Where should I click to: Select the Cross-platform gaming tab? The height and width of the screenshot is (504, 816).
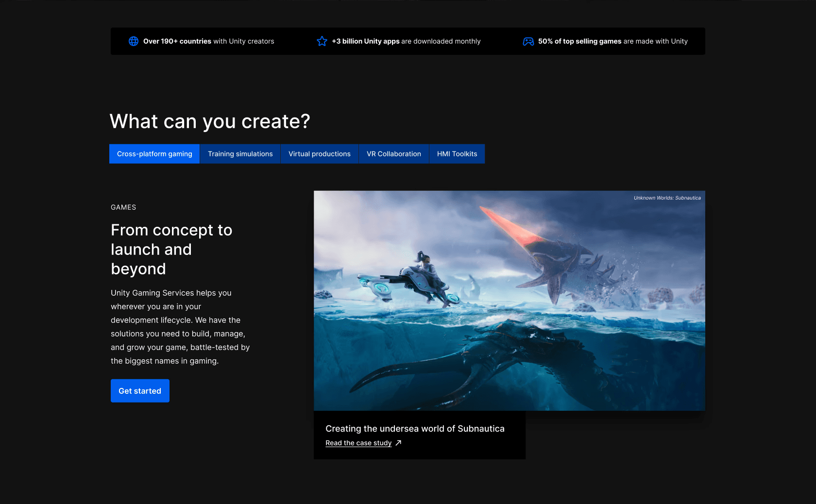click(154, 153)
